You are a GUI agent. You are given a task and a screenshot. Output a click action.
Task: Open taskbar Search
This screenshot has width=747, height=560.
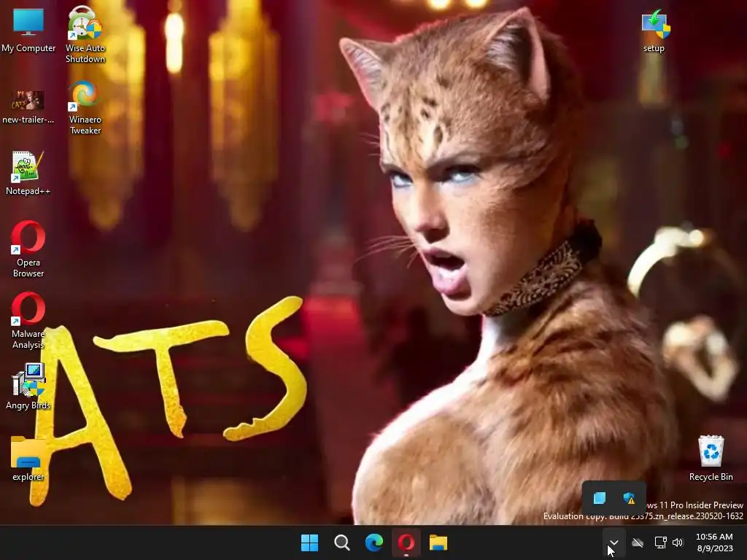click(x=342, y=542)
